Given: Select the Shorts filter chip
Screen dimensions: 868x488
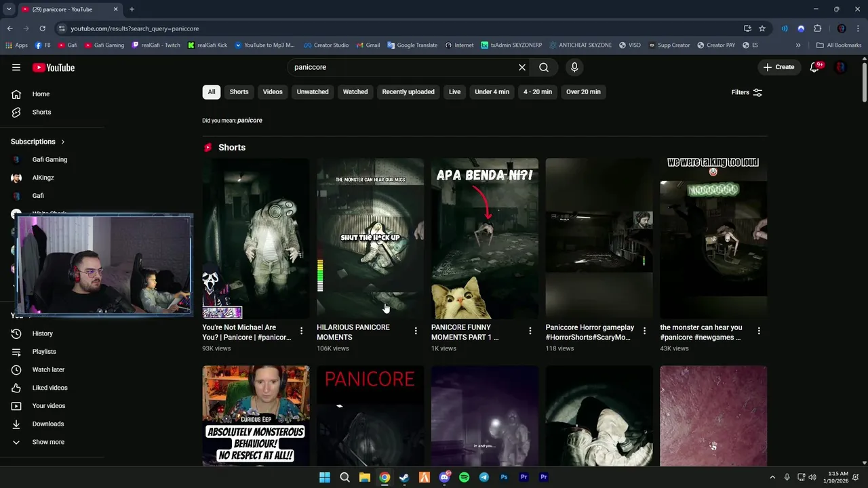Looking at the screenshot, I should point(239,92).
